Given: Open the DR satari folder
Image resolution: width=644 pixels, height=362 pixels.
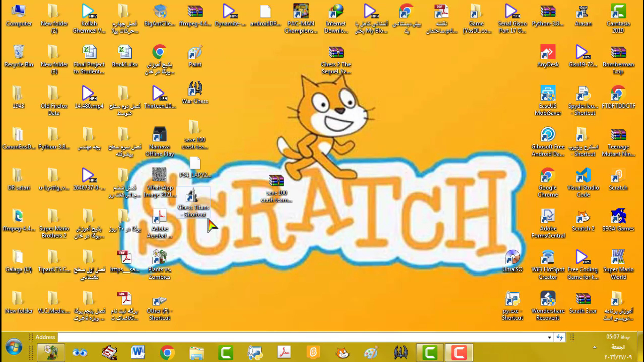Looking at the screenshot, I should [x=19, y=179].
